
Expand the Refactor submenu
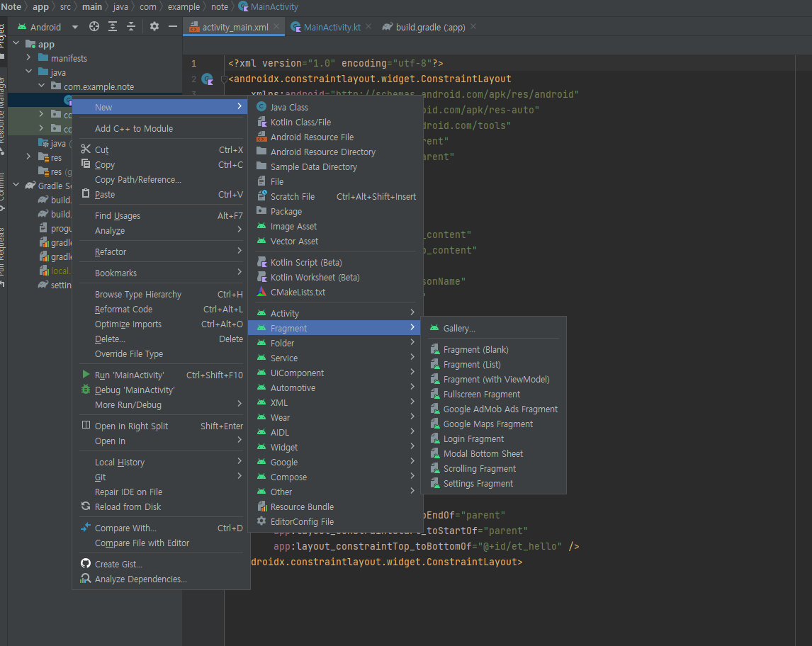[x=161, y=251]
